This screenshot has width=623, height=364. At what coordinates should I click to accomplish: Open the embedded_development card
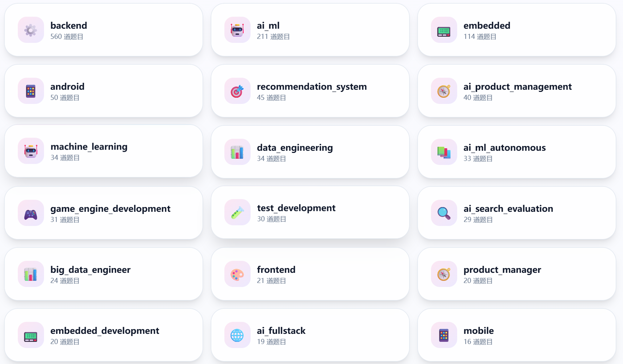point(104,335)
